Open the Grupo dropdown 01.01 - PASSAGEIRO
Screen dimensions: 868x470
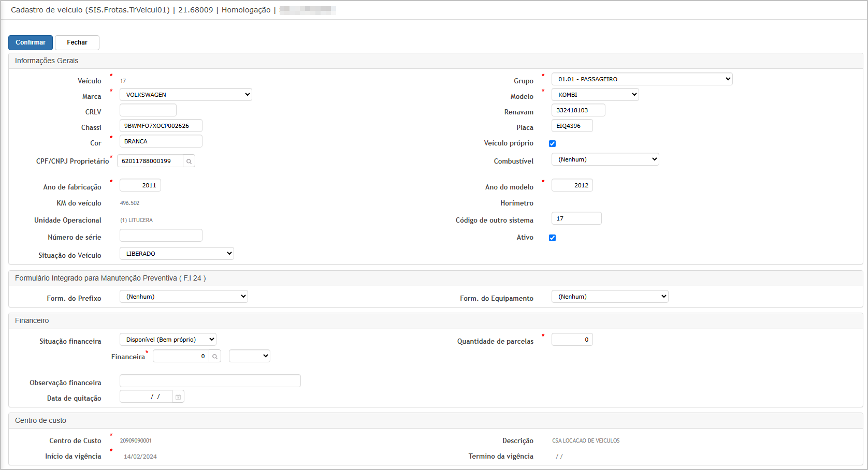(642, 79)
